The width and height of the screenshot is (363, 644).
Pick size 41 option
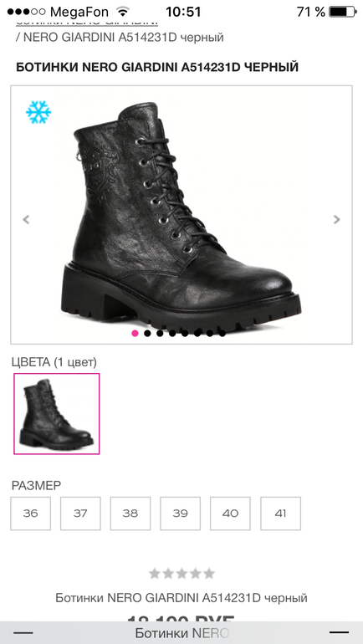click(280, 514)
